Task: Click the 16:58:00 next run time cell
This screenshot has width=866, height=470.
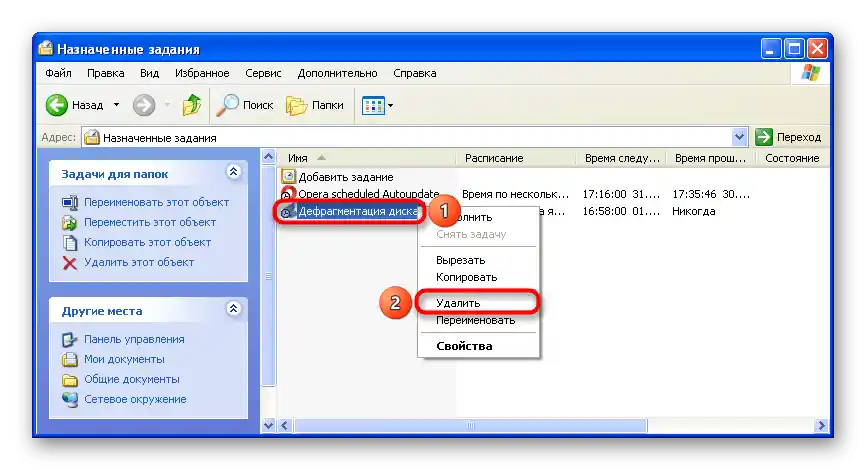Action: point(621,211)
